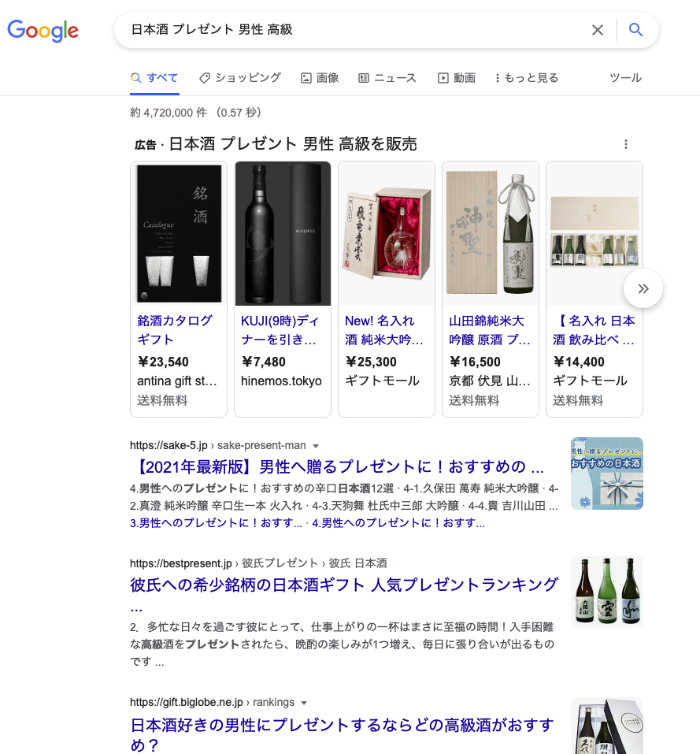
Task: Open the ツール options
Action: pos(625,78)
